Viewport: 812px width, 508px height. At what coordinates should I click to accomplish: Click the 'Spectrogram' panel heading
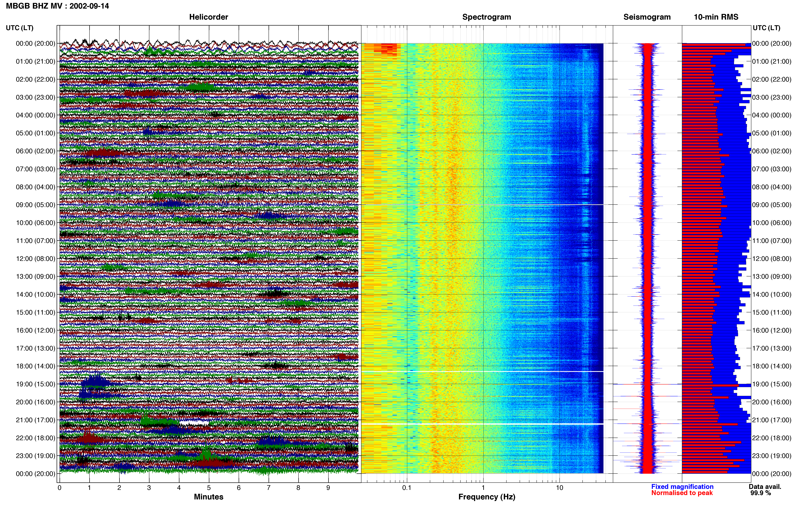point(487,17)
